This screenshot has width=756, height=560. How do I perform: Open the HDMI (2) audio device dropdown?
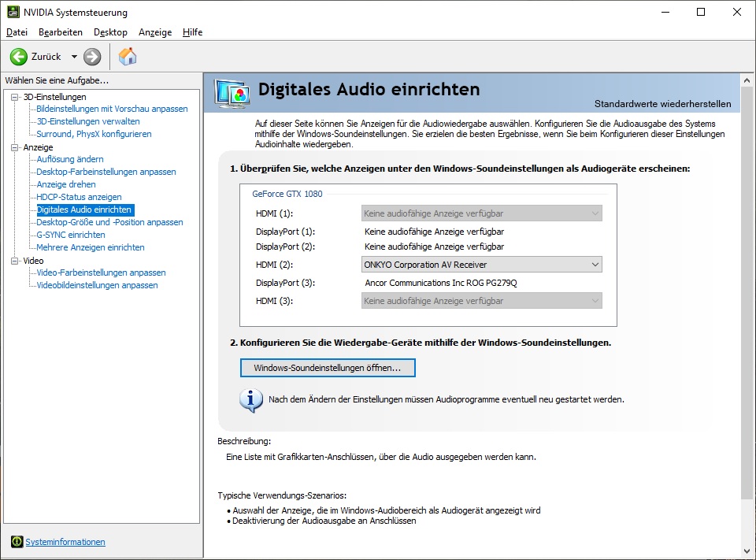(594, 264)
